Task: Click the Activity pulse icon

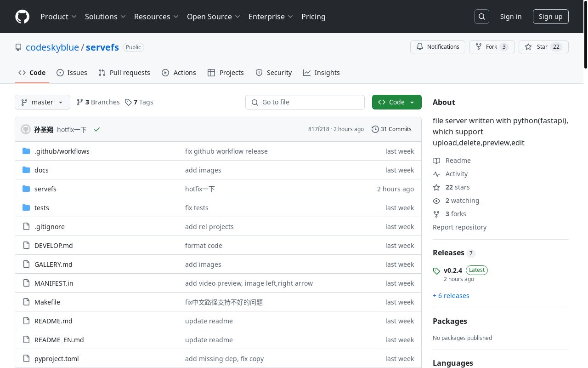Action: (x=436, y=174)
